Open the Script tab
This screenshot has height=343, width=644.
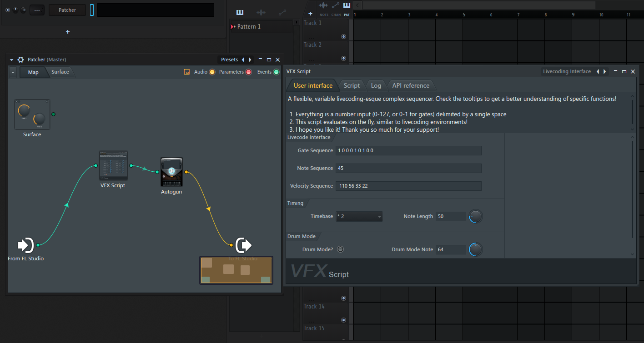pos(352,85)
